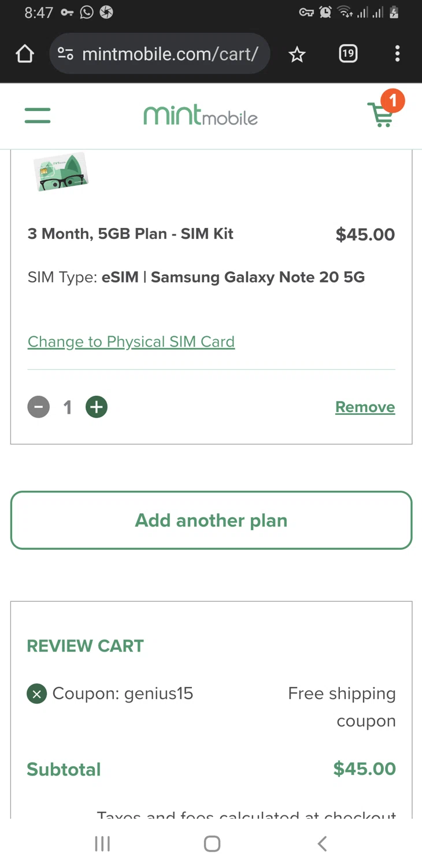Viewport: 422px width, 868px height.
Task: Open the hamburger navigation menu
Action: point(38,115)
